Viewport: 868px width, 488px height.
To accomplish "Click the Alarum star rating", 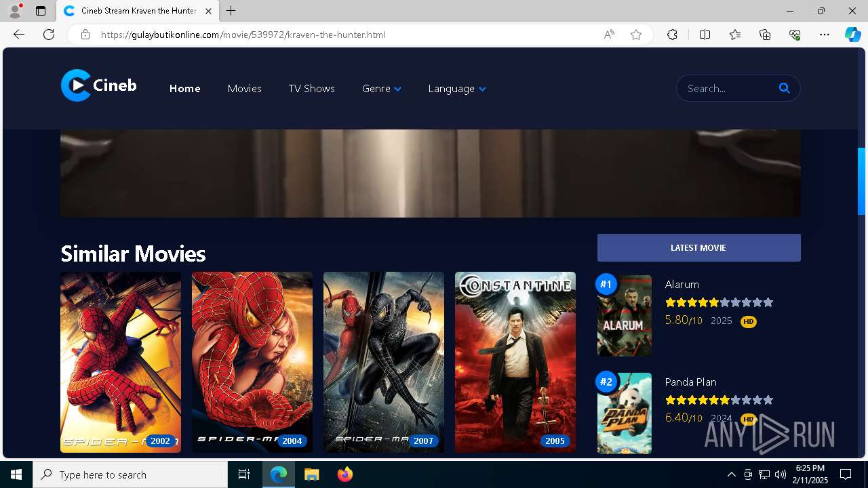I will (719, 302).
